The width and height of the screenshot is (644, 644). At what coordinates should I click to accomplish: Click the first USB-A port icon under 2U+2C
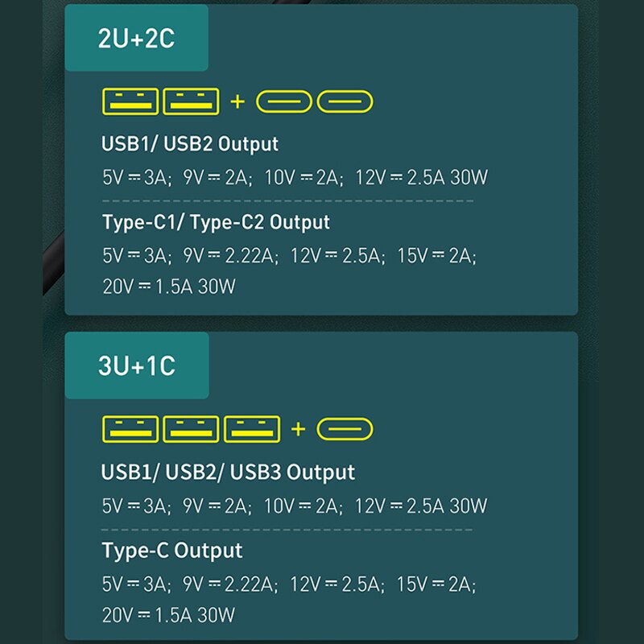(130, 101)
